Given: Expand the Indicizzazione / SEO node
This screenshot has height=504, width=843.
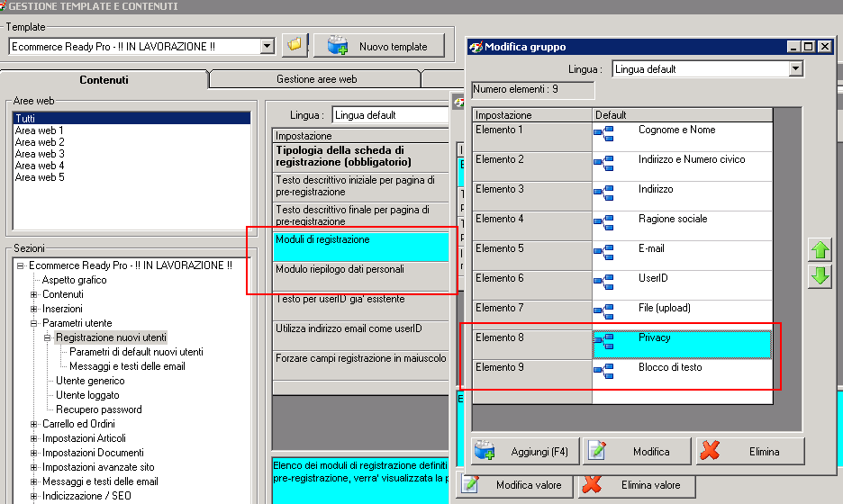Looking at the screenshot, I should (x=34, y=496).
